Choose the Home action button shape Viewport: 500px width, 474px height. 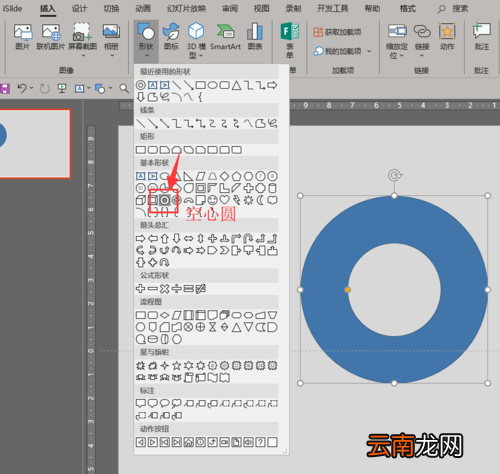click(x=188, y=442)
